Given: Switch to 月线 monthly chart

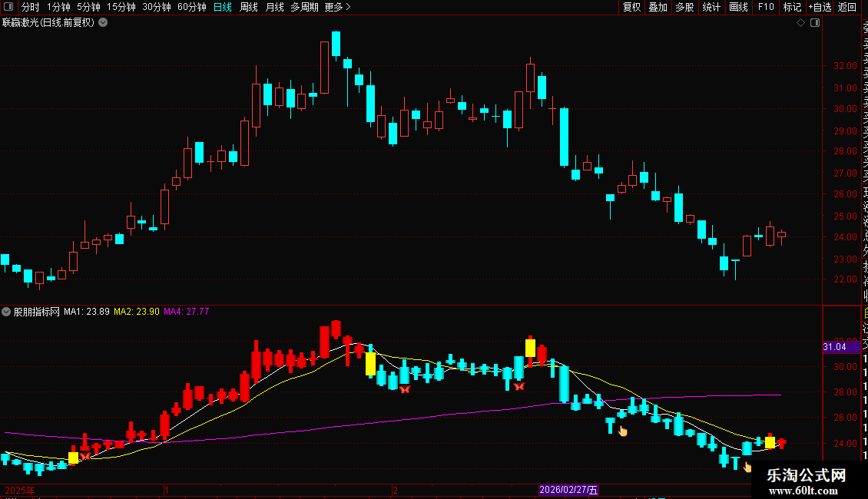Looking at the screenshot, I should click(x=274, y=7).
